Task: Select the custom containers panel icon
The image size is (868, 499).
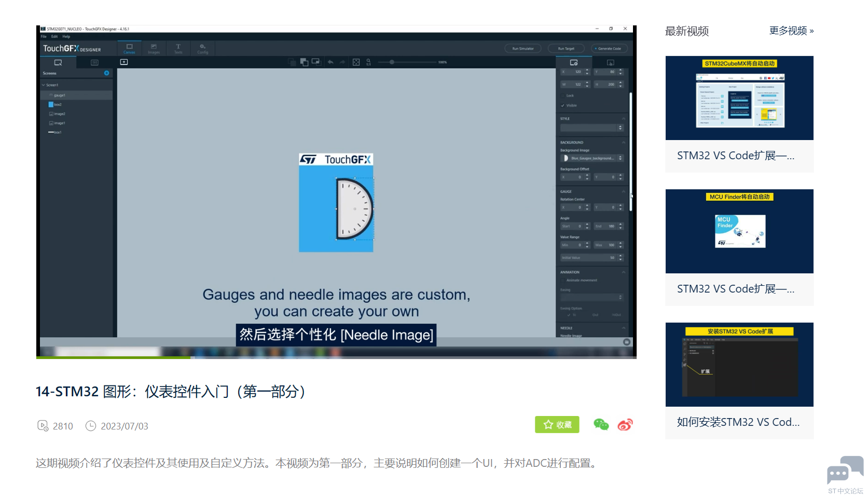Action: pos(94,62)
